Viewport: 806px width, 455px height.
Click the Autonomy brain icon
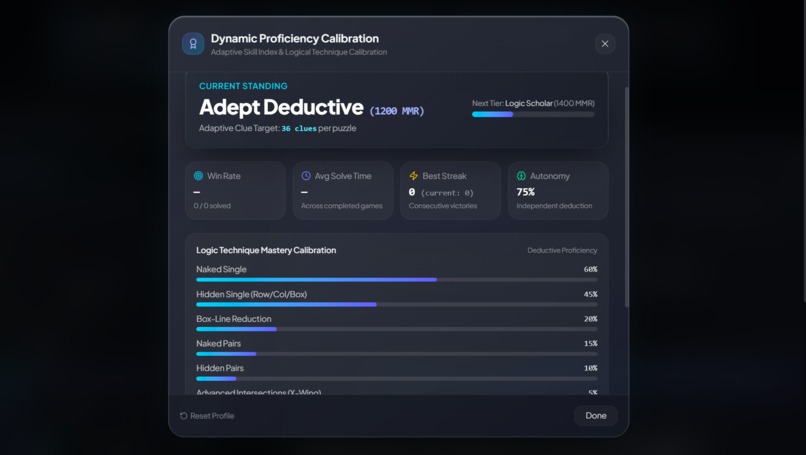tap(521, 176)
